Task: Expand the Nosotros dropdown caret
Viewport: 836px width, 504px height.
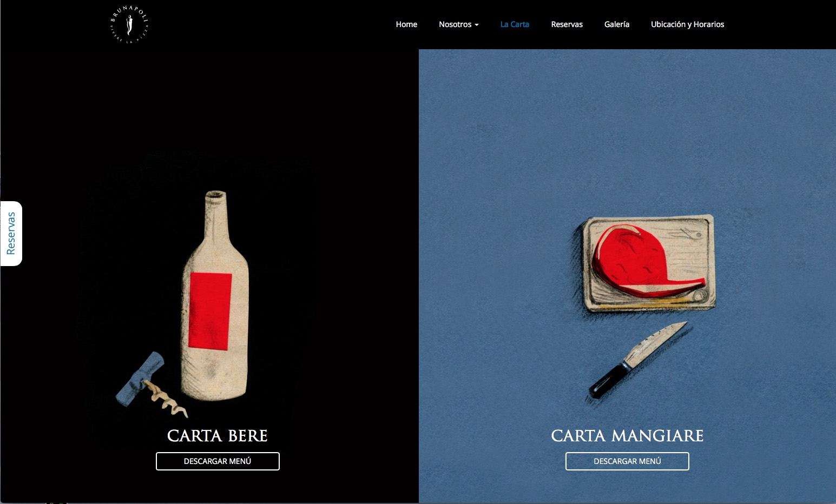Action: point(477,25)
